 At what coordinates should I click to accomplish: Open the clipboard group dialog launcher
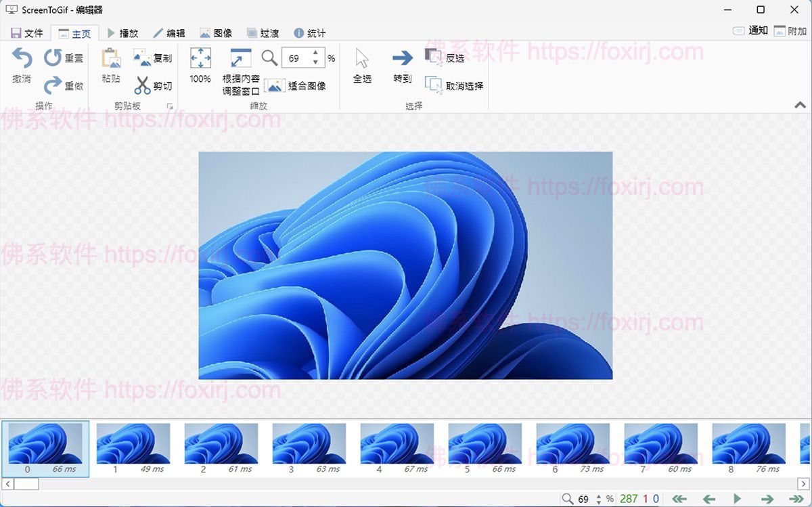[x=171, y=106]
